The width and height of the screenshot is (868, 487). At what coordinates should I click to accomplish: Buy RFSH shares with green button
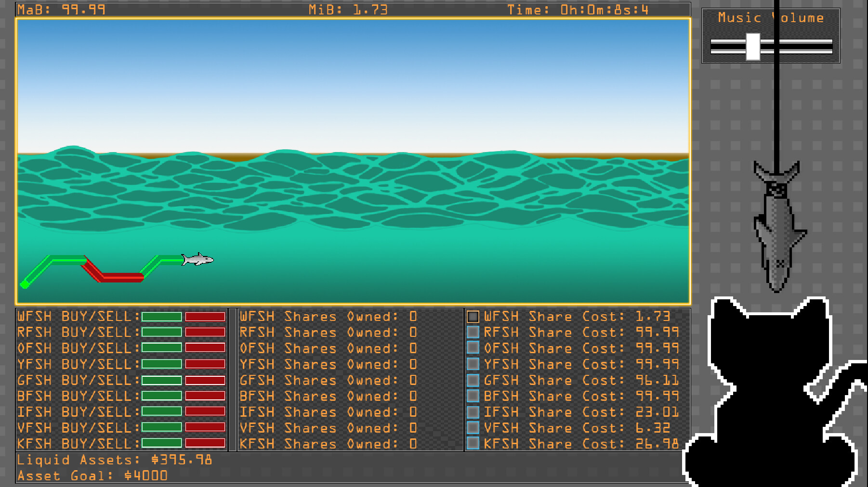[161, 332]
